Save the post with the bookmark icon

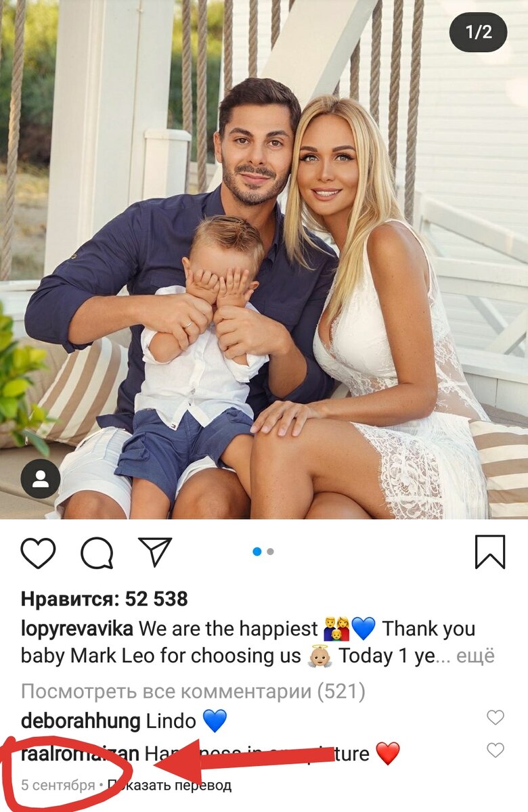[x=490, y=551]
